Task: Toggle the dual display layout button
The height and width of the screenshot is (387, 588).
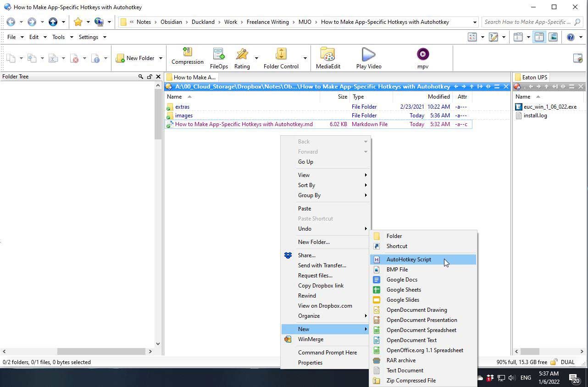Action: (539, 37)
